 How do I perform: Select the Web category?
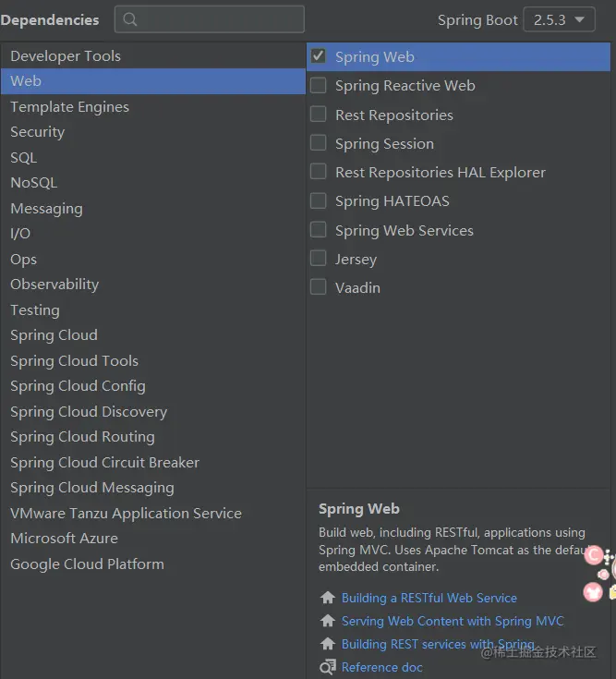pyautogui.click(x=152, y=81)
